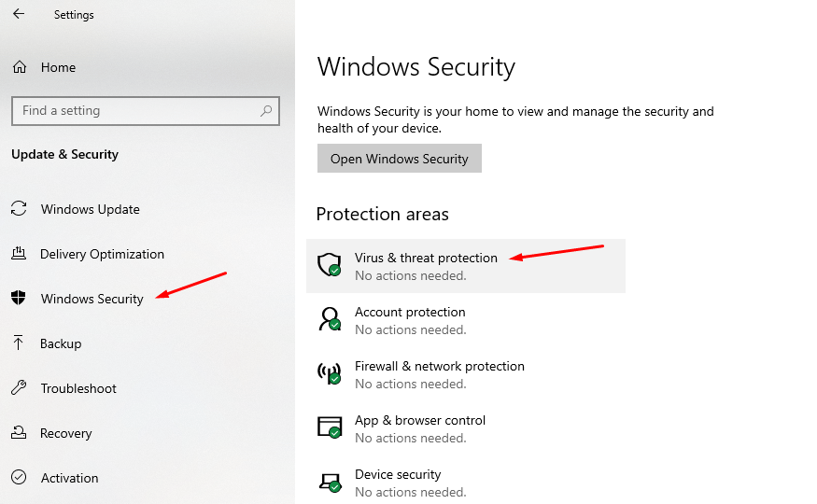Click the Open Windows Security button
This screenshot has width=817, height=504.
pos(400,159)
